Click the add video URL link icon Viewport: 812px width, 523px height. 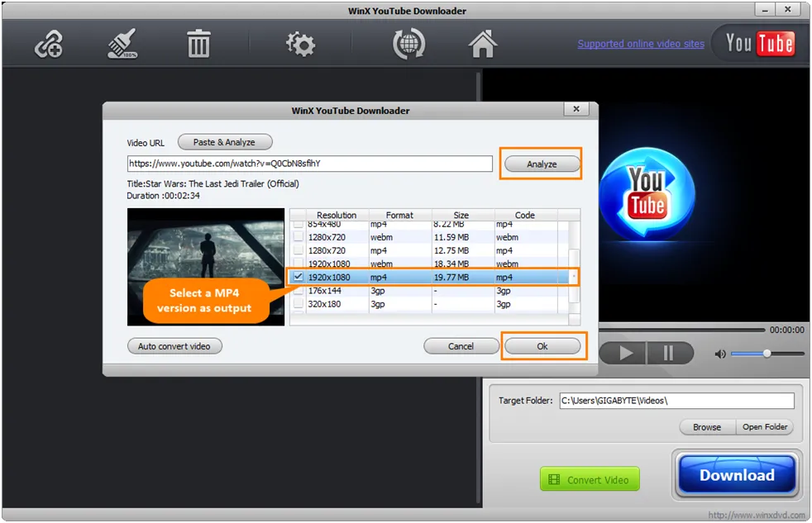tap(47, 45)
